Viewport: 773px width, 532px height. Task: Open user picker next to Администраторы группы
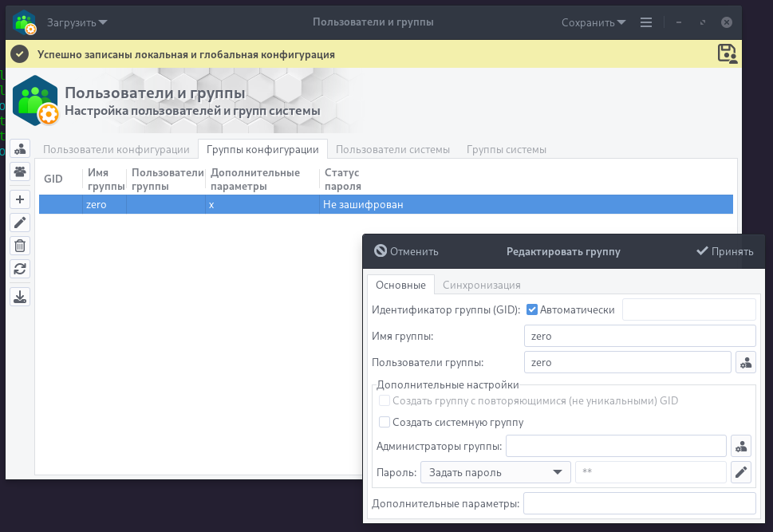click(741, 446)
